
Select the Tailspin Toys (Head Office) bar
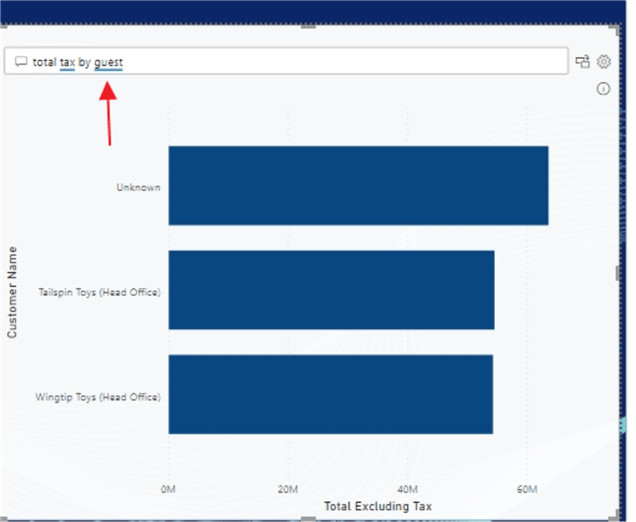pyautogui.click(x=331, y=290)
